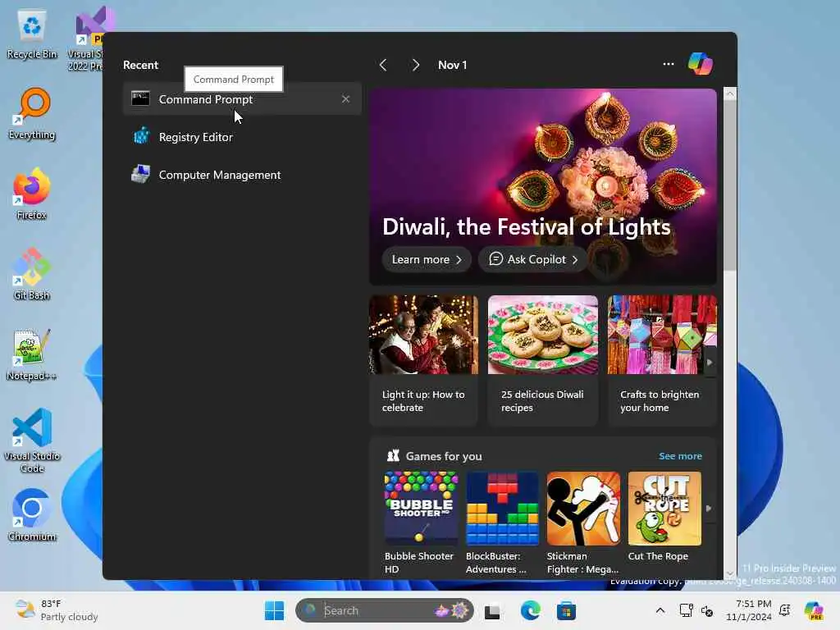This screenshot has width=840, height=630.
Task: Click the Diwali highlight icon in search box
Action: click(x=452, y=610)
